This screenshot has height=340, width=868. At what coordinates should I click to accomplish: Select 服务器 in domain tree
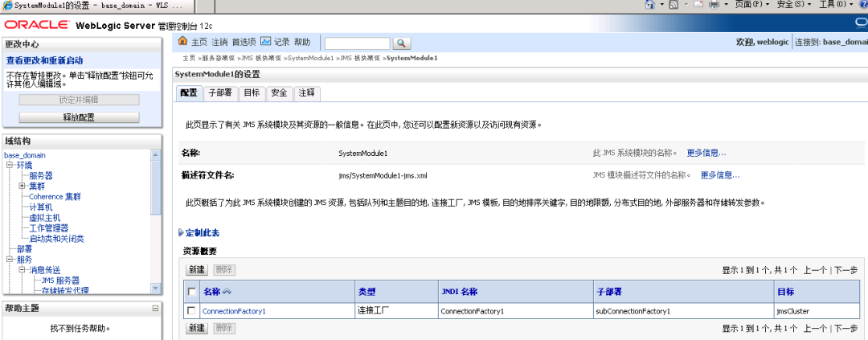pos(41,175)
